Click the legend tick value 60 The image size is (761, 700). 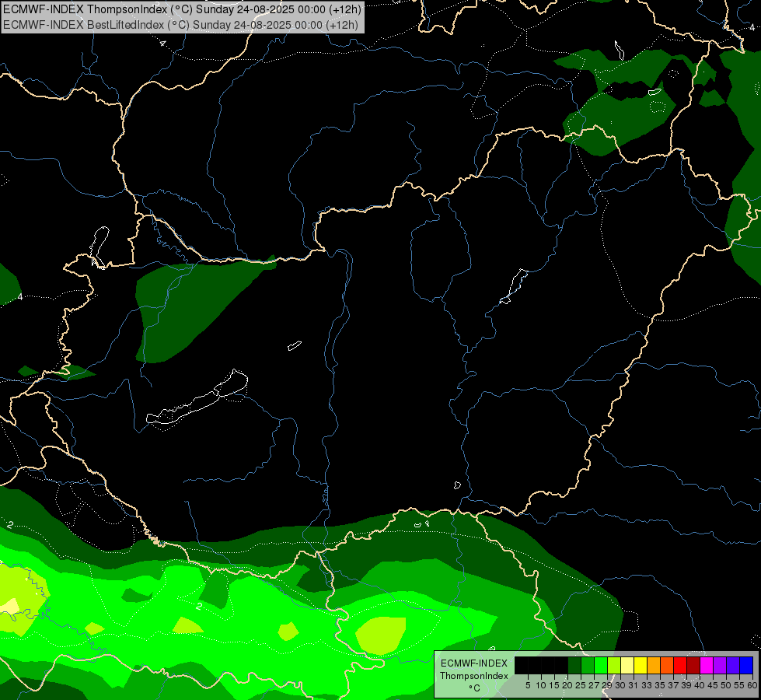[x=752, y=685]
